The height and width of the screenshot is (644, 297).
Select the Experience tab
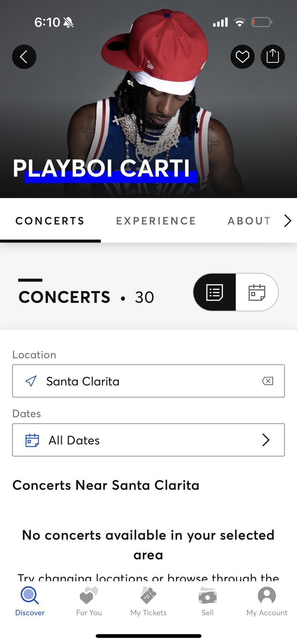(x=156, y=221)
